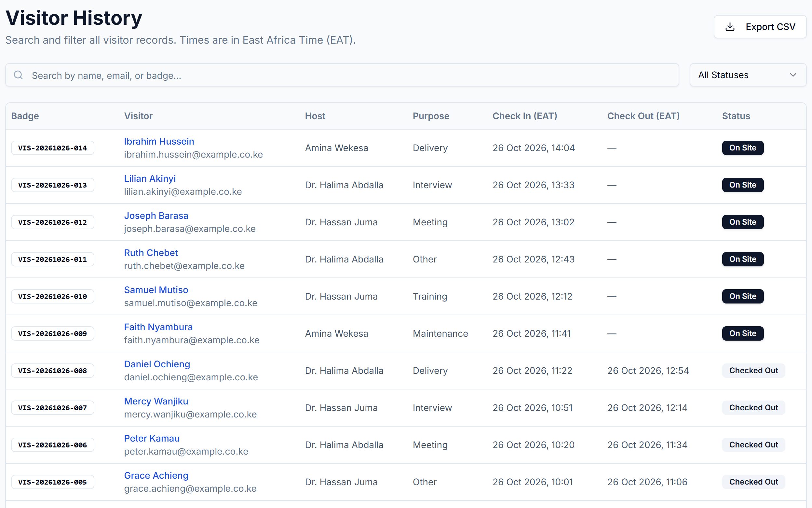
Task: Click badge VIS-20261026-013
Action: point(53,185)
